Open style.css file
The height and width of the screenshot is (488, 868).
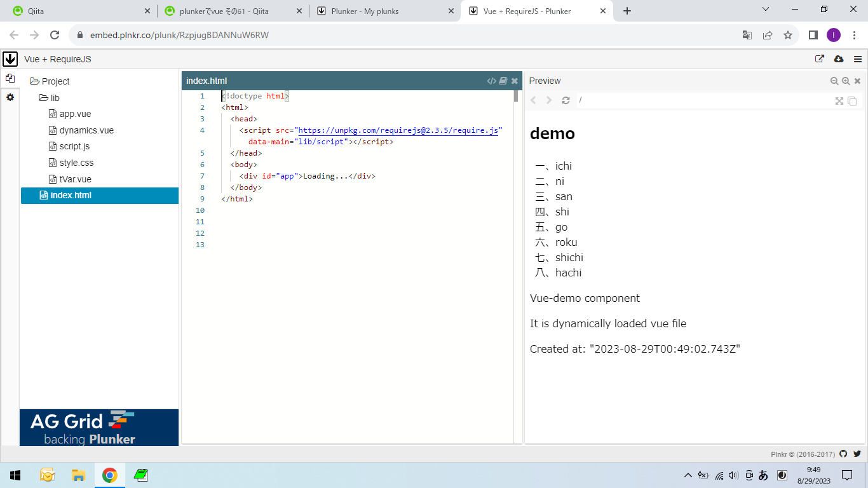[x=71, y=163]
